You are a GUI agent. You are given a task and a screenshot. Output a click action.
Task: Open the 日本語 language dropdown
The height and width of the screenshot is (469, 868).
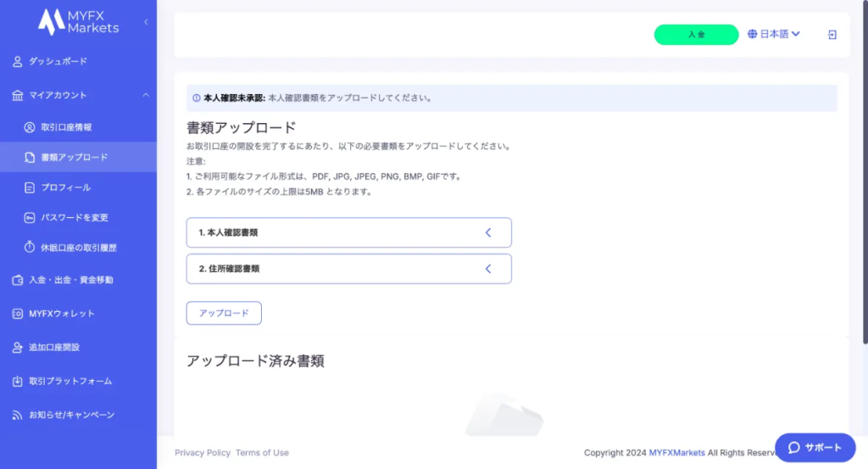pyautogui.click(x=774, y=34)
